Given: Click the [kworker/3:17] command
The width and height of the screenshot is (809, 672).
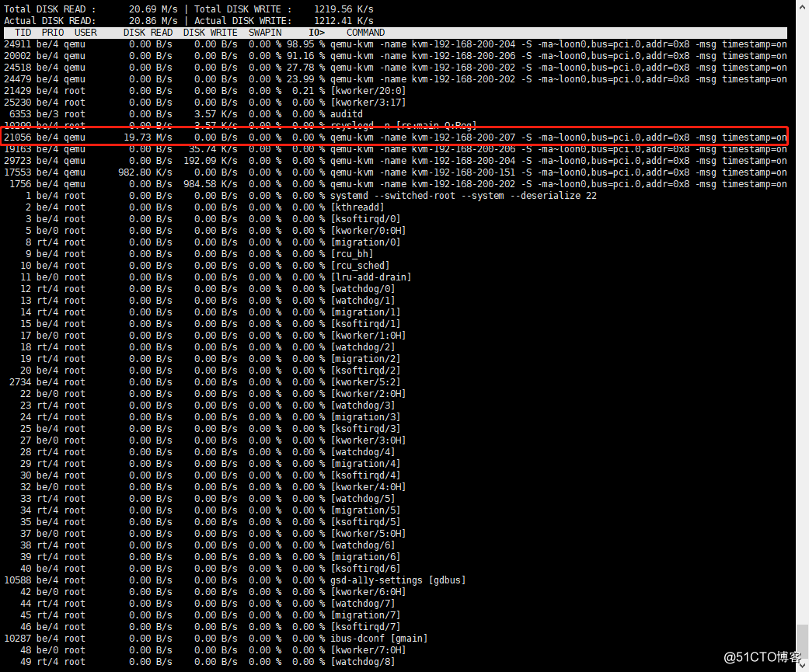Looking at the screenshot, I should pos(368,103).
